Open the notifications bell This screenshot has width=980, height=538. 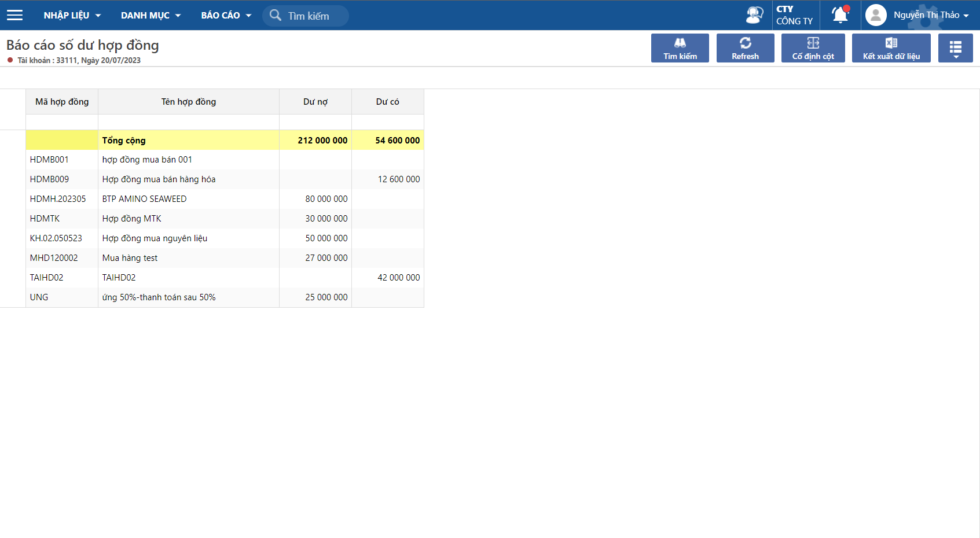coord(840,15)
